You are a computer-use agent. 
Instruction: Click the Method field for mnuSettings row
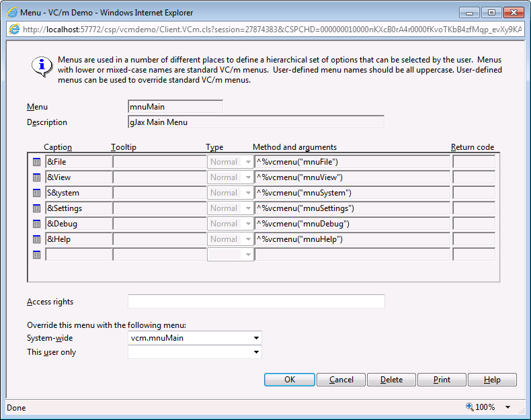pyautogui.click(x=352, y=208)
